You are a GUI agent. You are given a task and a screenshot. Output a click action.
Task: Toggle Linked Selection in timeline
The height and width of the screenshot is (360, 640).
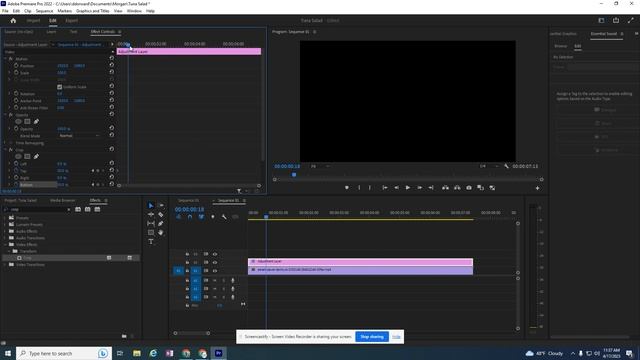click(x=201, y=217)
